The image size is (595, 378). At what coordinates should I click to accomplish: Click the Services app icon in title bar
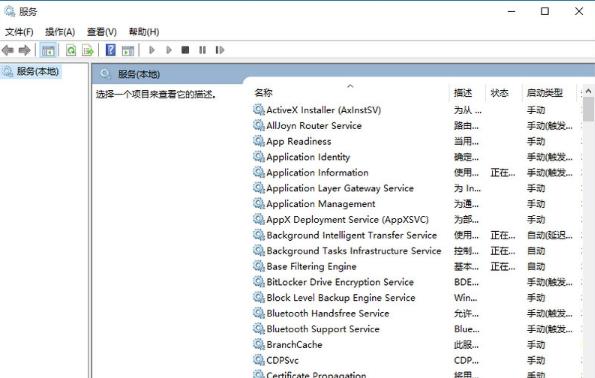(x=9, y=11)
